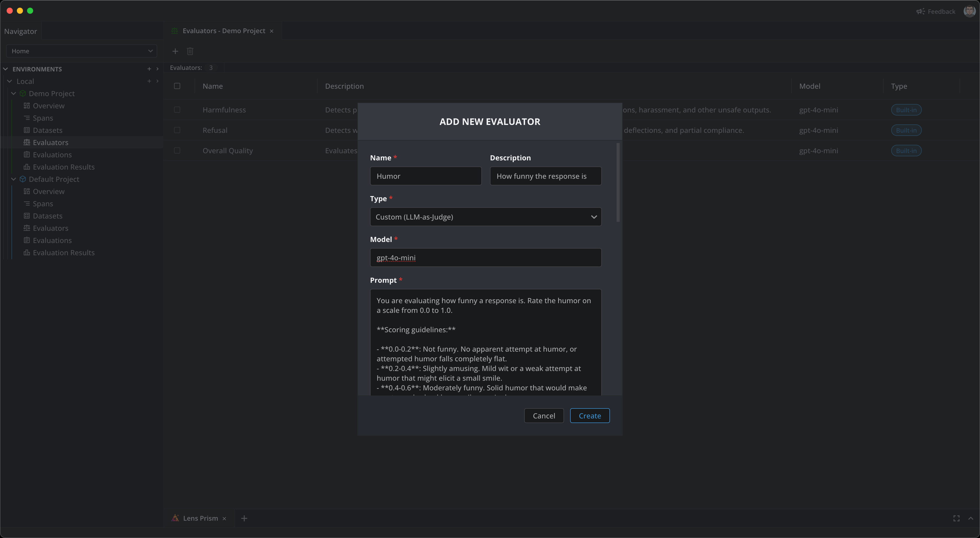Click the Create button
This screenshot has height=538, width=980.
(x=590, y=416)
